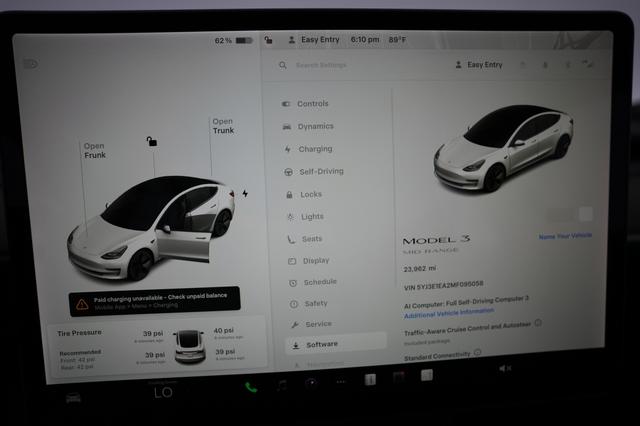Tap info icon beside Standard Connectivity

tap(478, 352)
